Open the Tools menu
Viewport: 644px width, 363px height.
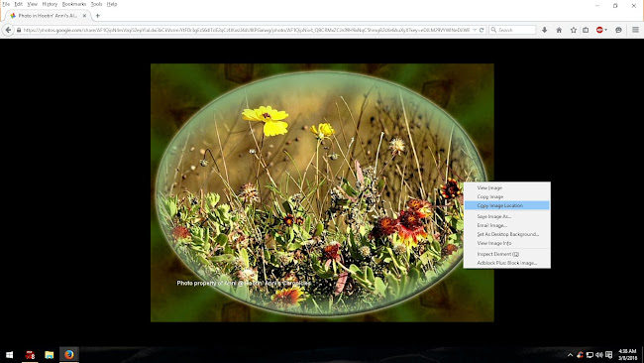(96, 4)
